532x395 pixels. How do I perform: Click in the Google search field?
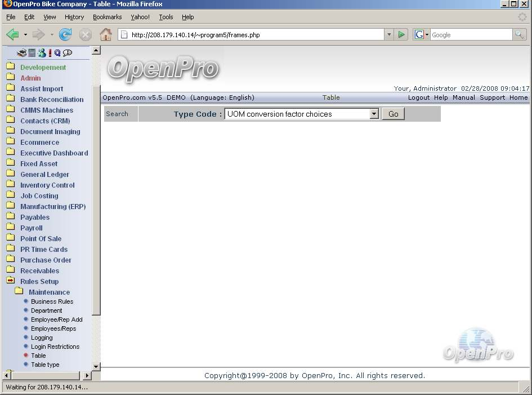(x=471, y=35)
